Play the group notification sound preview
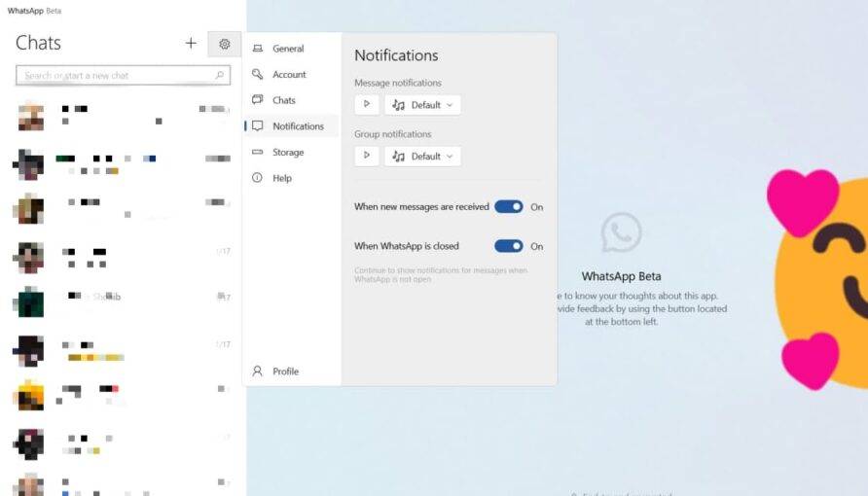The image size is (868, 496). (367, 156)
